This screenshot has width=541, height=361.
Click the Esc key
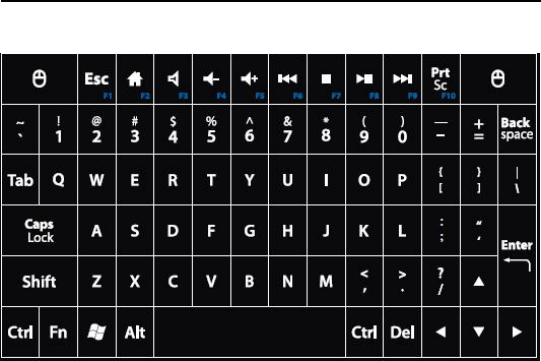[97, 79]
